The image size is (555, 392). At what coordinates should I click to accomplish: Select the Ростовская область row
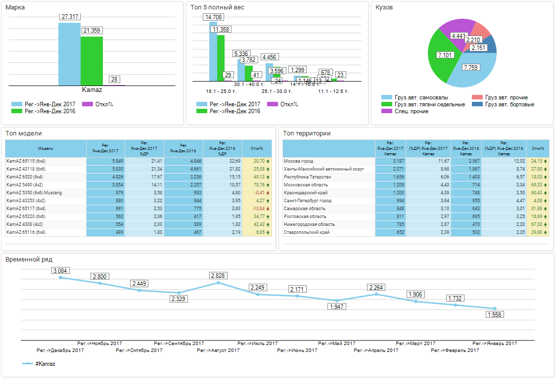(416, 217)
